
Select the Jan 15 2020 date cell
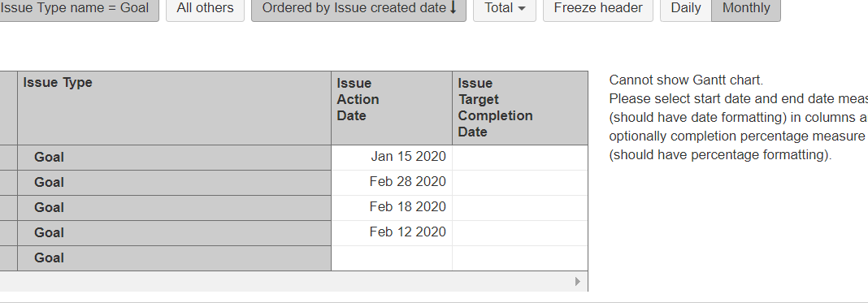[x=392, y=158]
